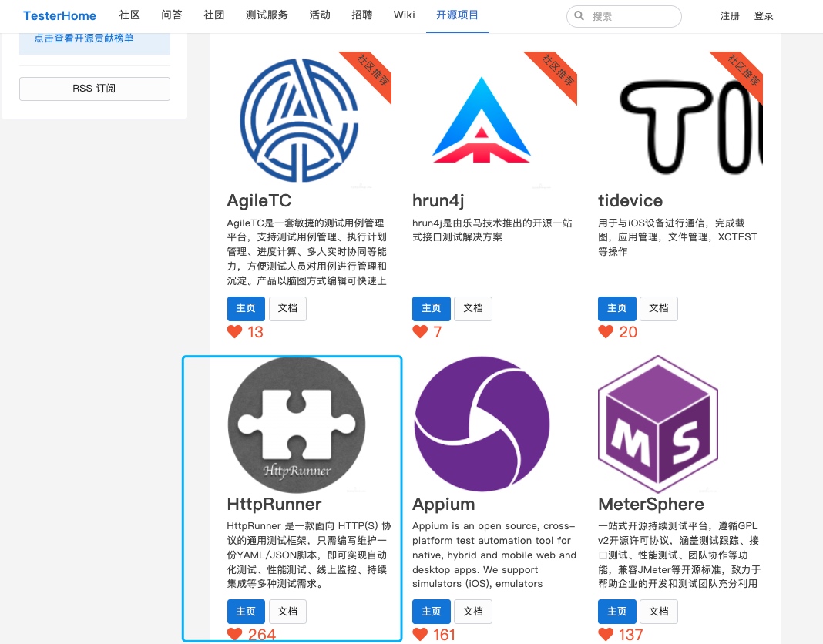
Task: Click the 社区推荐 ribbon on AgileTC
Action: (x=371, y=72)
